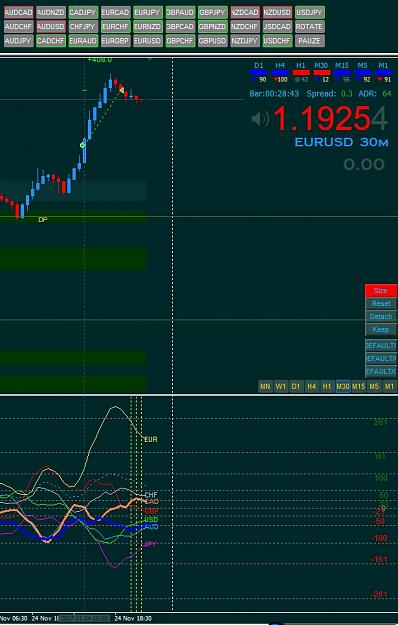398x625 pixels.
Task: Select GBPNZD symbol button
Action: pos(212,27)
